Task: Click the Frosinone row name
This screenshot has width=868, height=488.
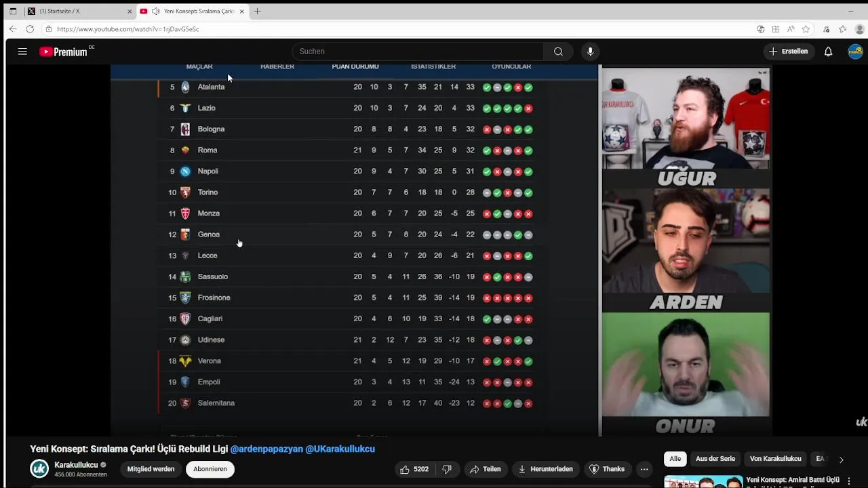Action: pyautogui.click(x=214, y=298)
